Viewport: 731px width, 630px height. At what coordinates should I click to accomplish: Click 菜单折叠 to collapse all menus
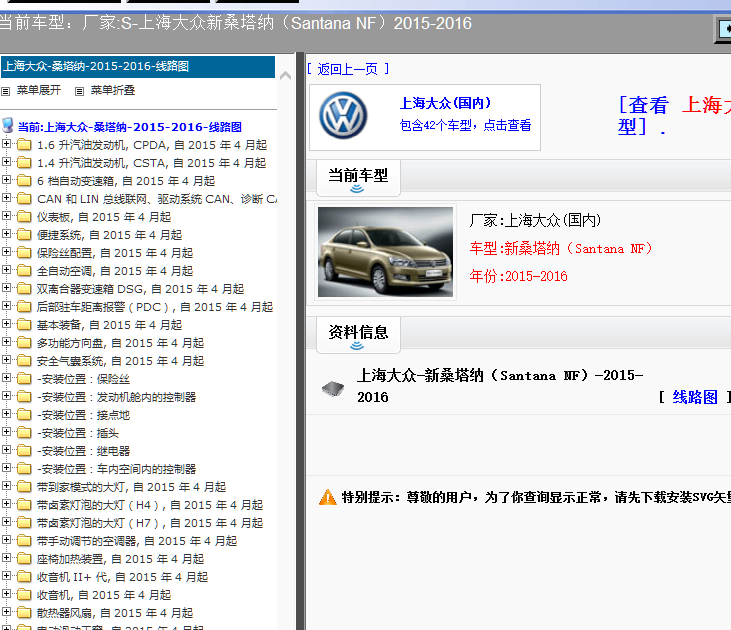click(112, 90)
